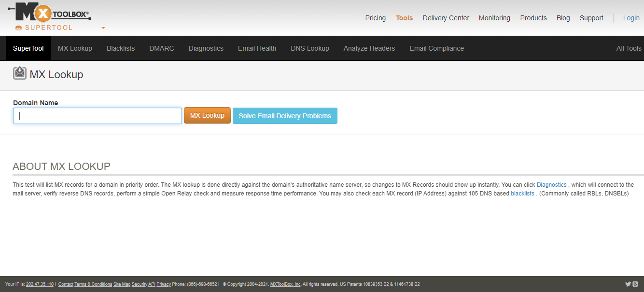Choose DNS Lookup in the navigation bar
The height and width of the screenshot is (292, 644).
pos(309,48)
